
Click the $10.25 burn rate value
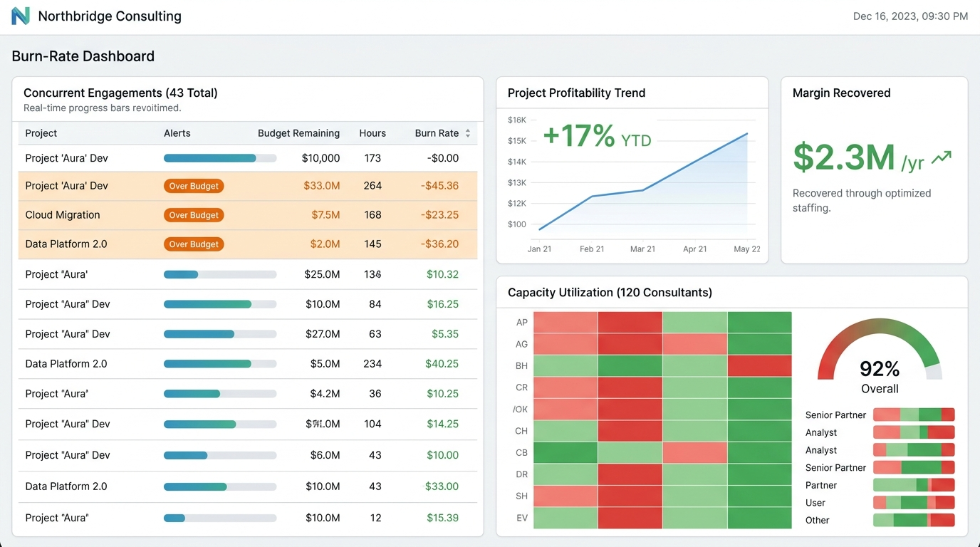[x=442, y=394]
